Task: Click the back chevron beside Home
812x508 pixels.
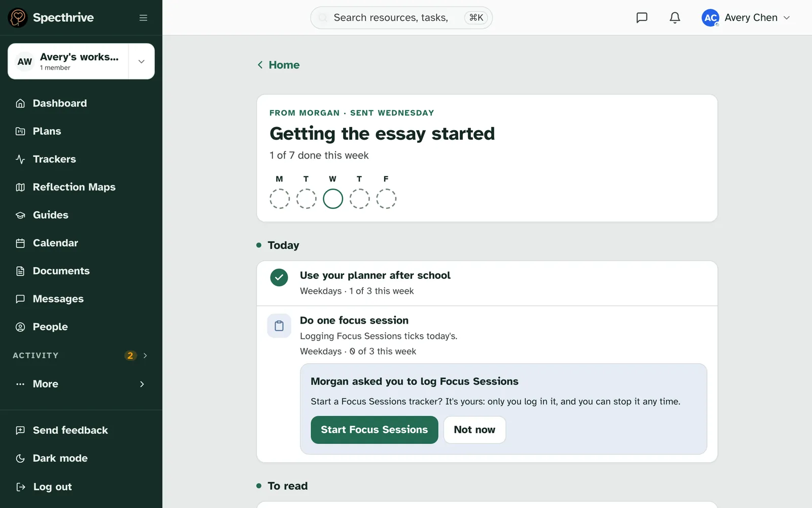Action: 260,65
